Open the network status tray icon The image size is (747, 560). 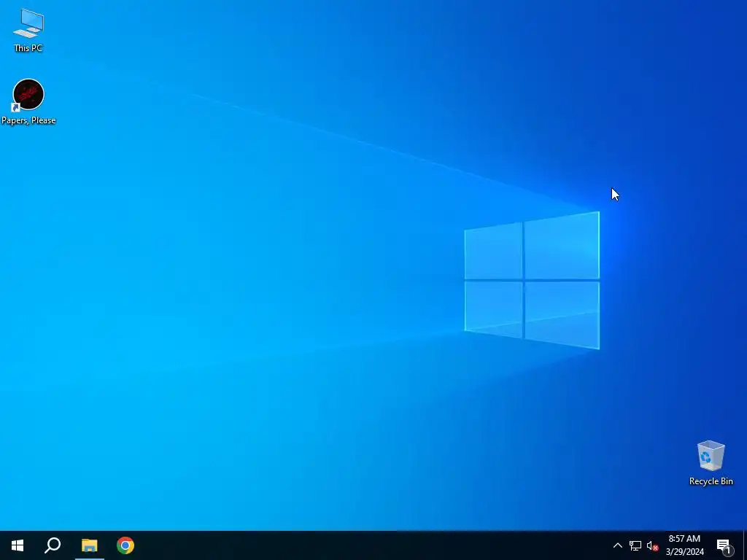click(635, 545)
